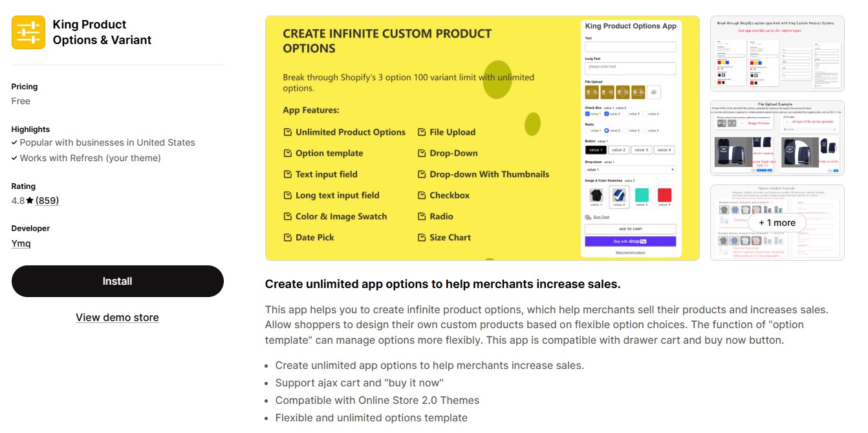The width and height of the screenshot is (868, 433).
Task: Tick the Check Box value 3 option
Action: click(x=625, y=114)
